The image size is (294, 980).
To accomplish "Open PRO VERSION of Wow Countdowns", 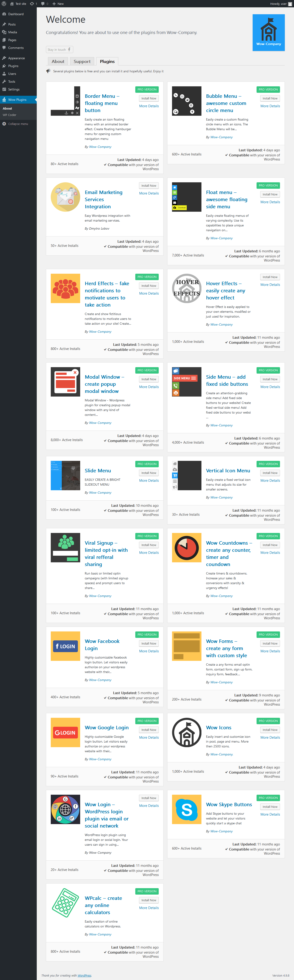I will tap(268, 536).
